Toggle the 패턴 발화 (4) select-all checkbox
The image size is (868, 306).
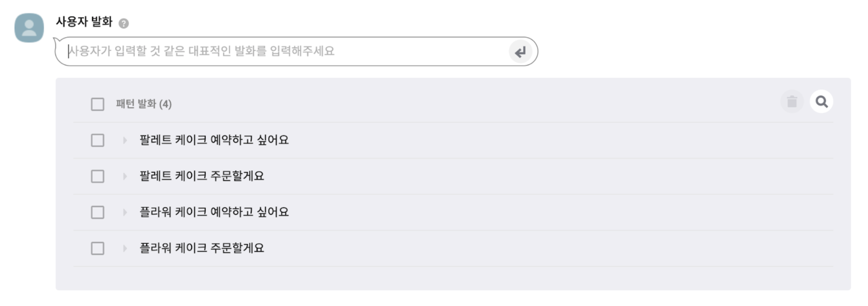(x=97, y=104)
